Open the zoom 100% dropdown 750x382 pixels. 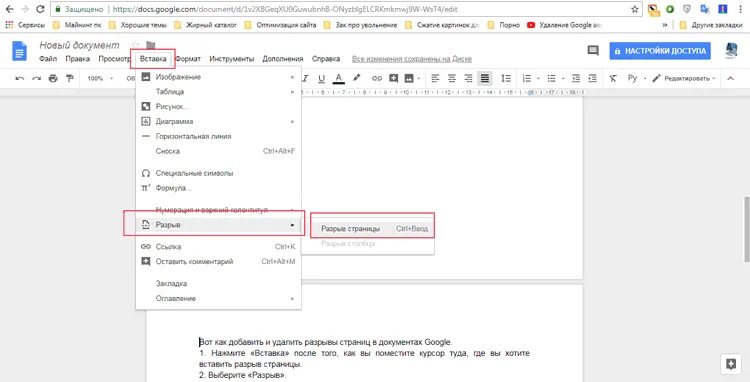click(100, 78)
